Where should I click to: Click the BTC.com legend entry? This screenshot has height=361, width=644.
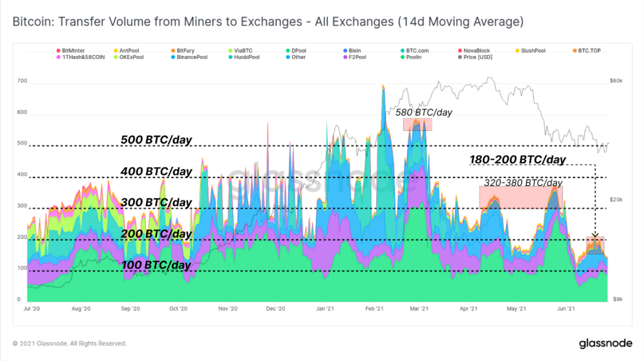click(x=415, y=51)
